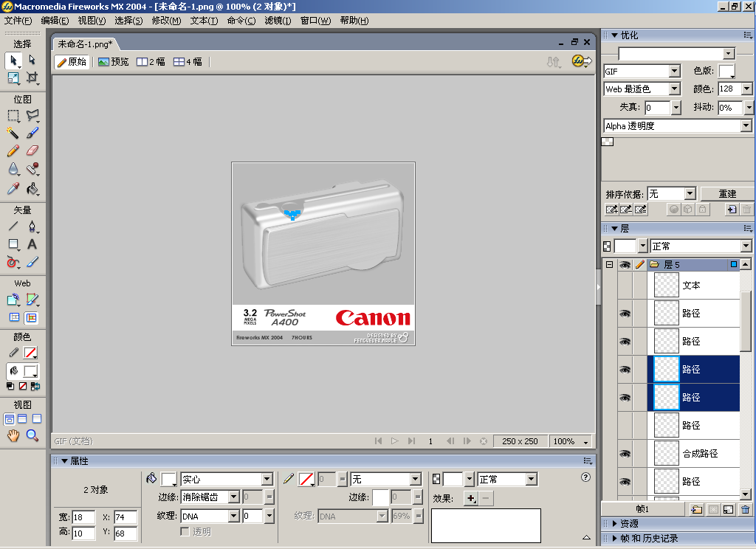Open the 文件 menu
This screenshot has height=549, width=756.
pyautogui.click(x=18, y=20)
